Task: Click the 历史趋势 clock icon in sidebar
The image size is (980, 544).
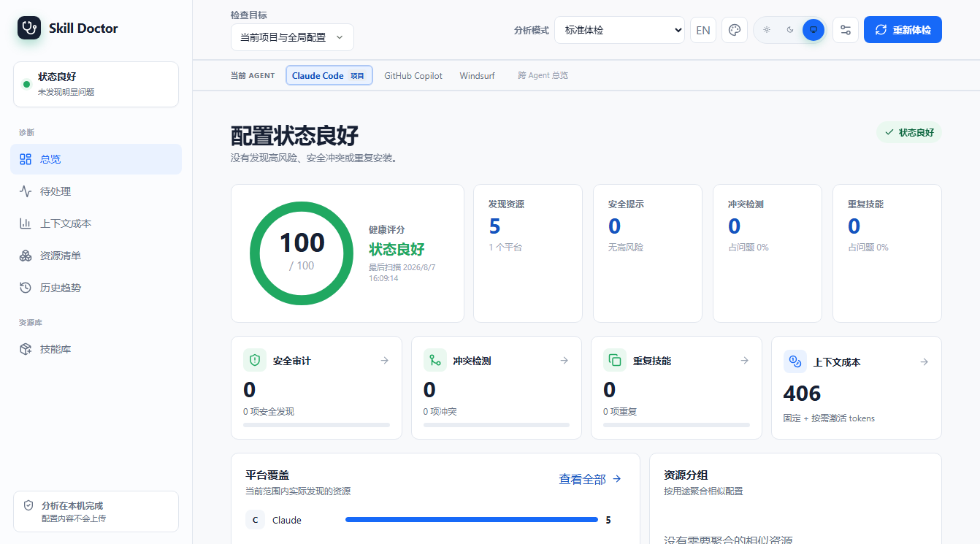Action: pyautogui.click(x=26, y=288)
